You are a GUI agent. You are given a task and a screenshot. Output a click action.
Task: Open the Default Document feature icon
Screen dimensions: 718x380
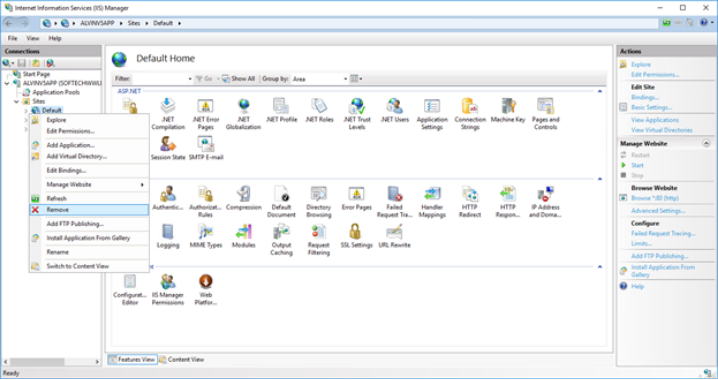click(281, 202)
